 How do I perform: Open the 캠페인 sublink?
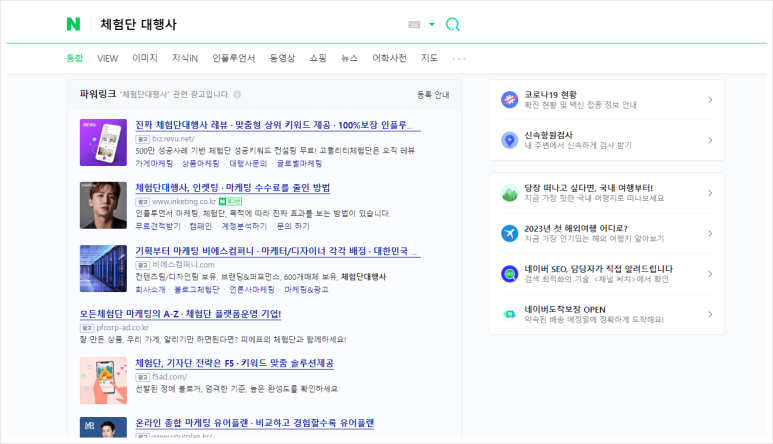coord(201,226)
